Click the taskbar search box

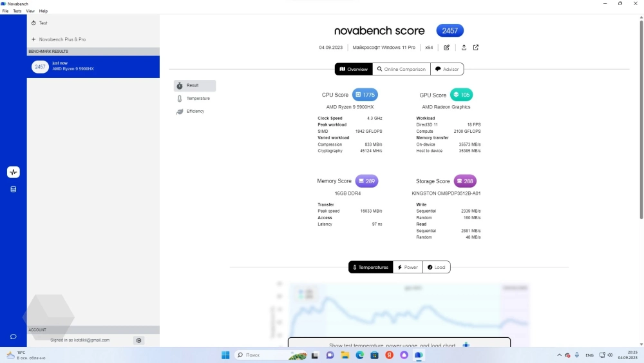[x=270, y=355]
